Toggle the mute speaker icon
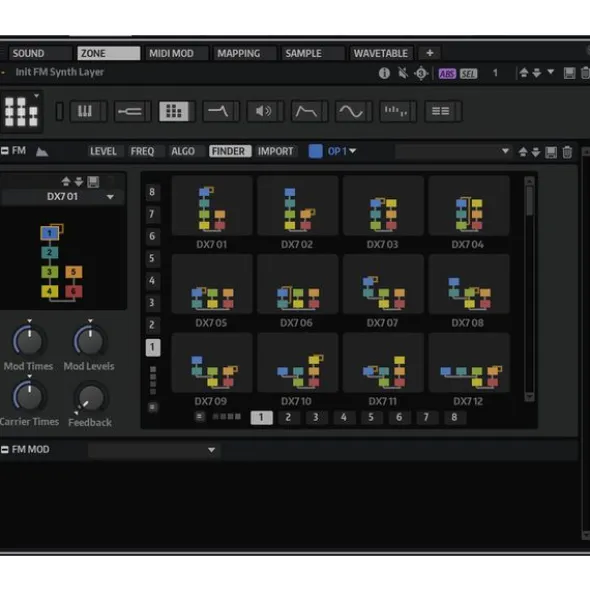 click(x=403, y=73)
